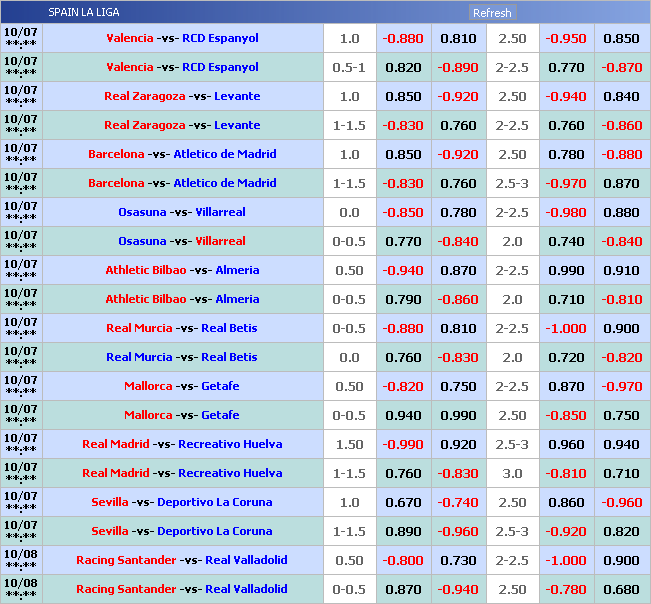The image size is (651, 604).
Task: Pick 0.710 odds in Real Madrid 3.0 total row
Action: (x=621, y=473)
